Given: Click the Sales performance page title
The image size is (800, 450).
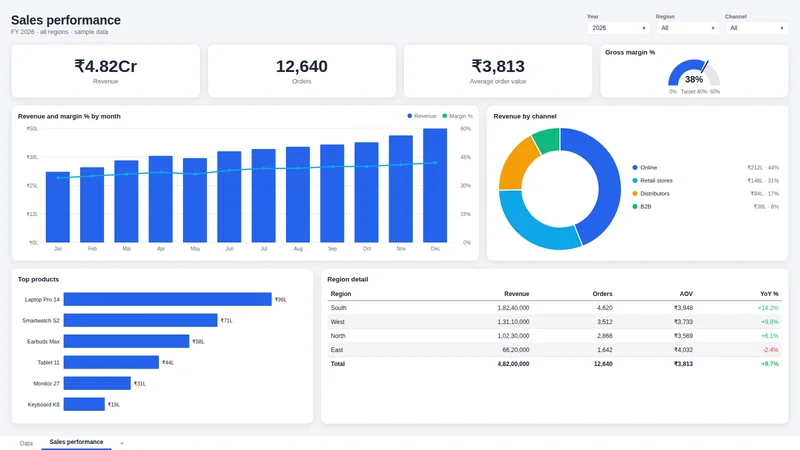Looking at the screenshot, I should (x=66, y=20).
